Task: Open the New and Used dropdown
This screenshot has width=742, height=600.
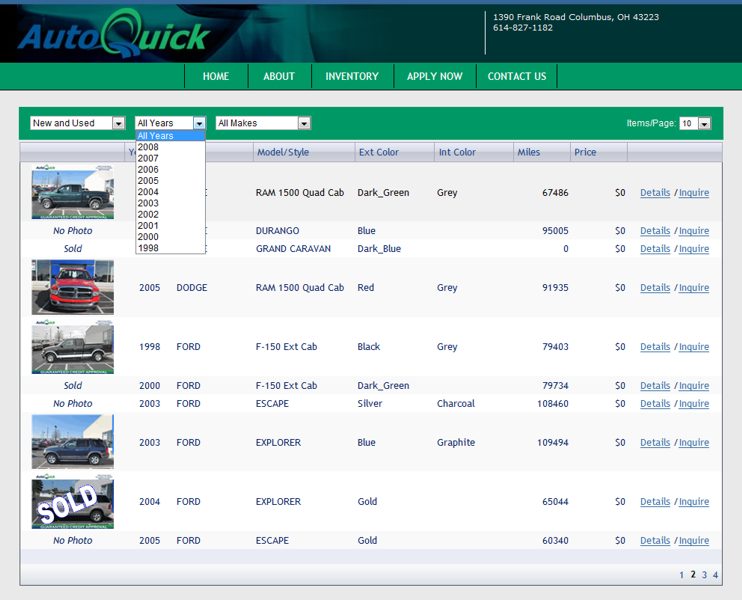Action: tap(78, 123)
